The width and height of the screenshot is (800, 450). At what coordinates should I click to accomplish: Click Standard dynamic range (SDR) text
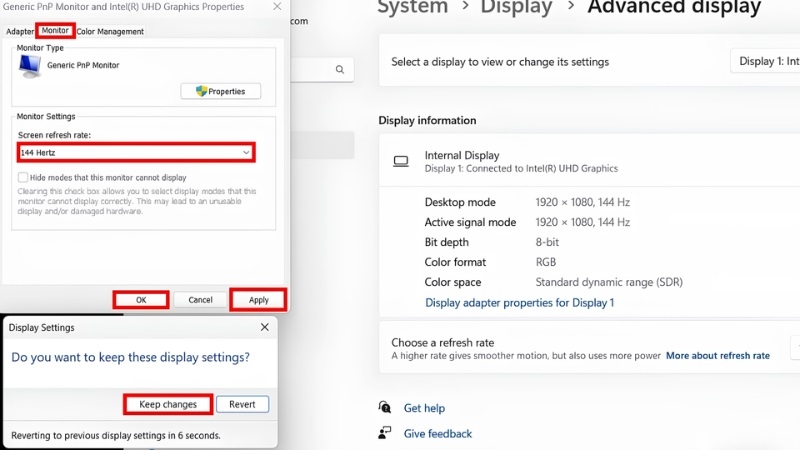click(x=609, y=282)
